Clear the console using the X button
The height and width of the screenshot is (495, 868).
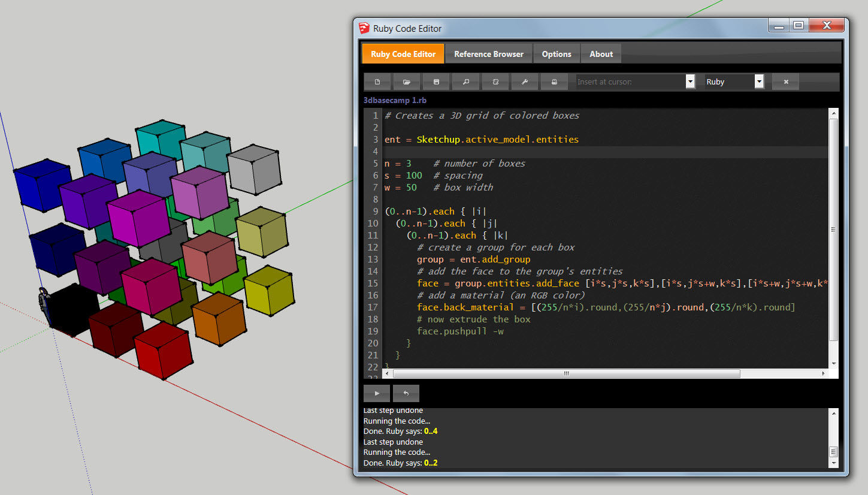click(785, 82)
